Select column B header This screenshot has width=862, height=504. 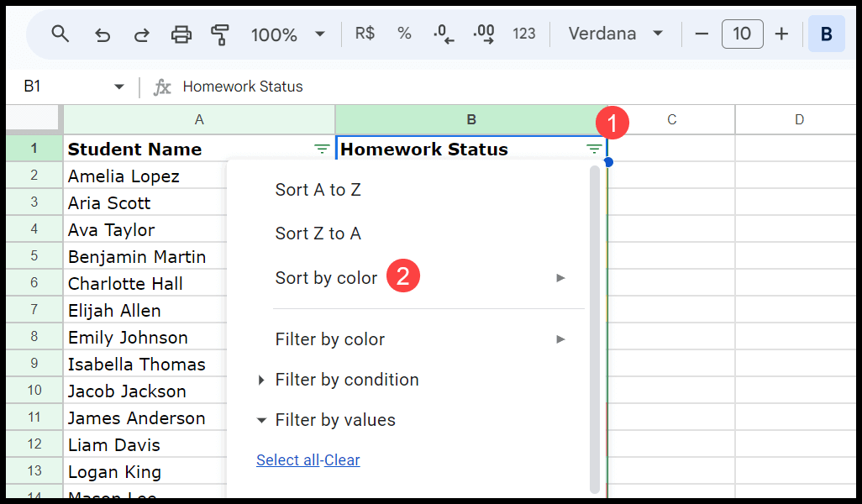click(x=471, y=120)
